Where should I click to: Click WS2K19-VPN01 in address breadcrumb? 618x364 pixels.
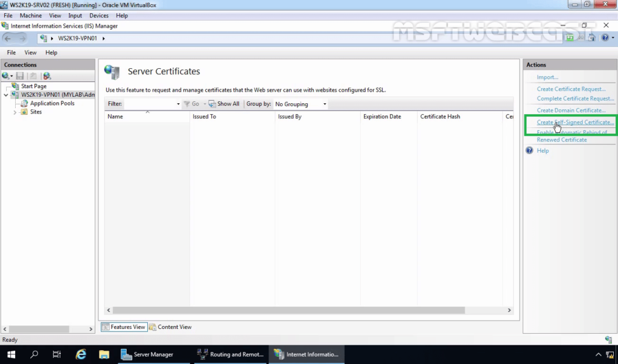(x=77, y=38)
